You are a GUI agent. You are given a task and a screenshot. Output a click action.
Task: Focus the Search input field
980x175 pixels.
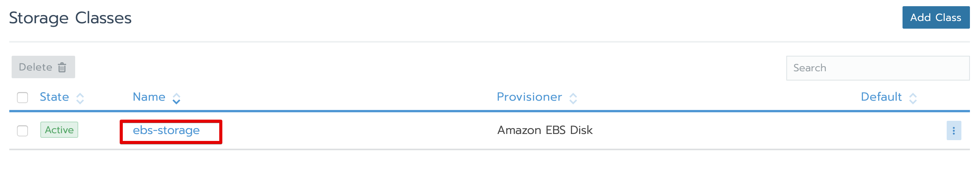[877, 68]
